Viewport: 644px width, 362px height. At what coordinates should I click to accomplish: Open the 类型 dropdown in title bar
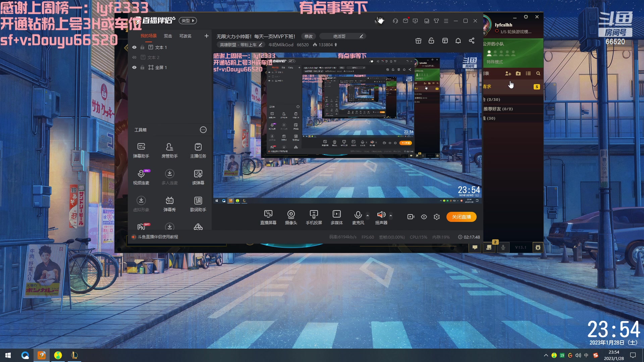coord(188,20)
